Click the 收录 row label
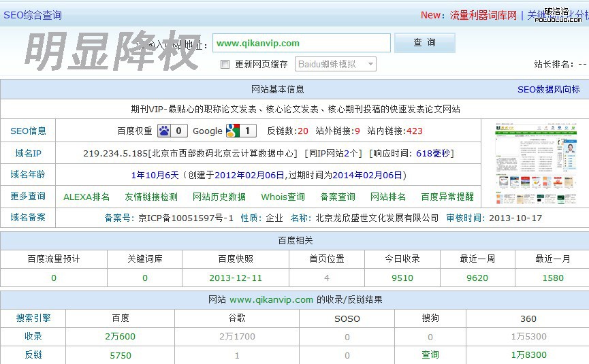This screenshot has height=364, width=589. tap(33, 336)
